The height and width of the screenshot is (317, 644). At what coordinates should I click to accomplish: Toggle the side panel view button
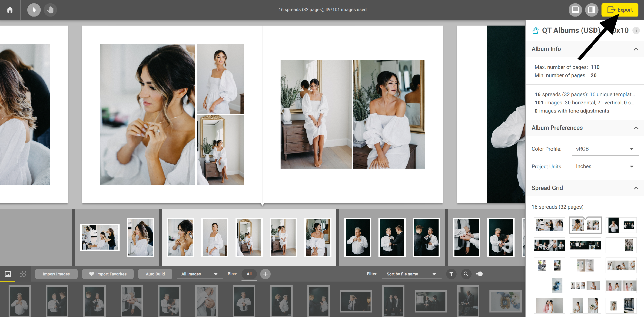point(591,10)
